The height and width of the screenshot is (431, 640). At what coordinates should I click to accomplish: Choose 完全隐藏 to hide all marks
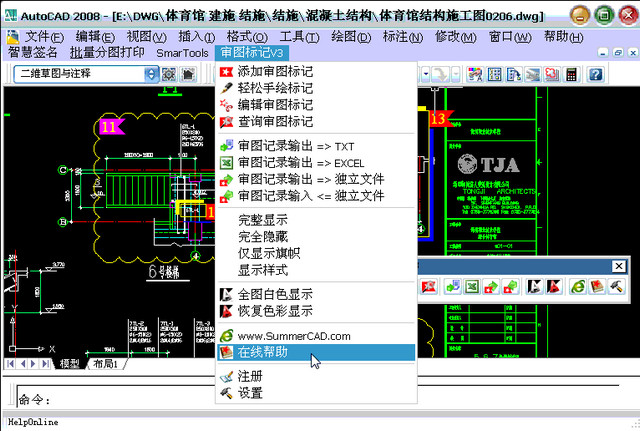coord(263,237)
